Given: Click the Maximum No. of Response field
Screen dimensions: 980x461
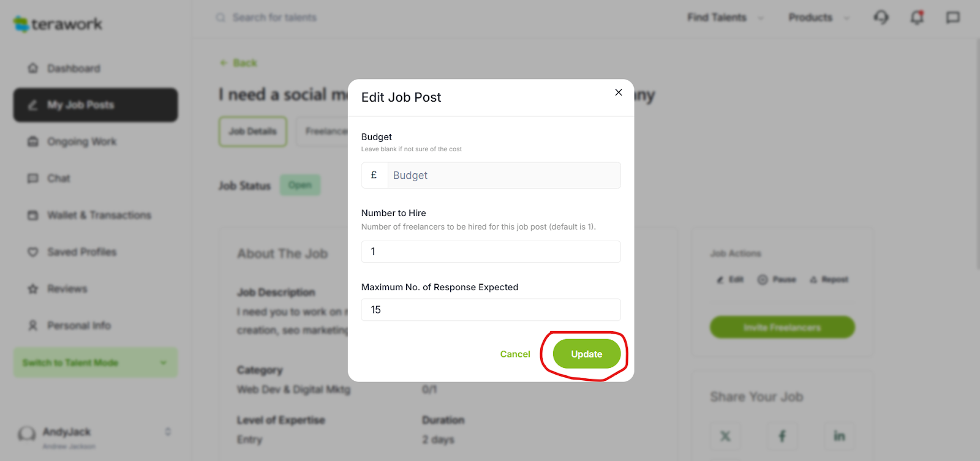Looking at the screenshot, I should (491, 310).
